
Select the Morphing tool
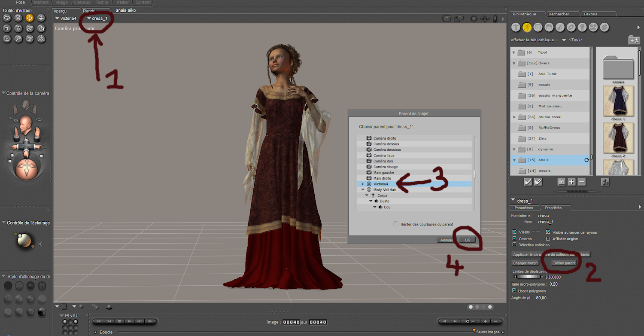(30, 39)
